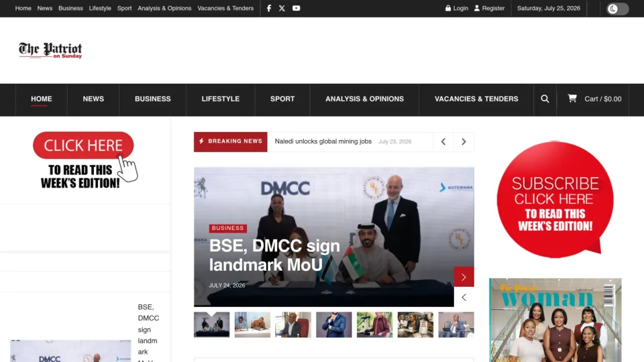Screen dimensions: 644x362
Task: Open the LIFESTYLE main menu item
Action: point(221,99)
